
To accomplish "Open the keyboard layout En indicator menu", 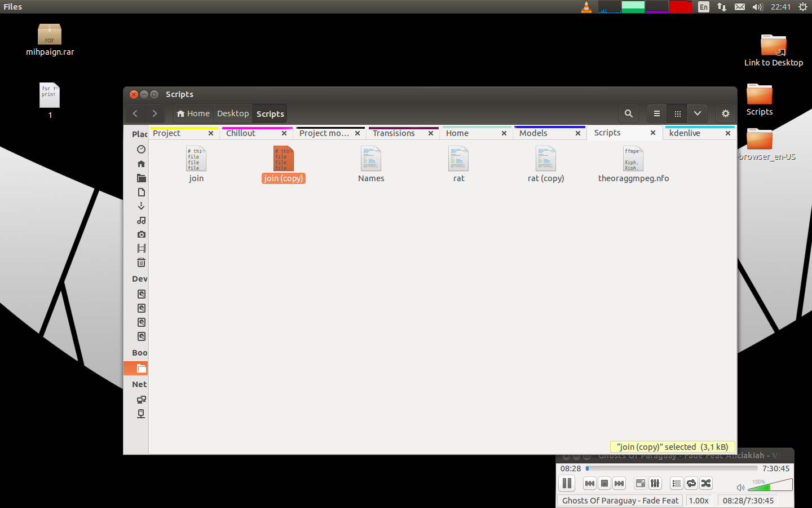I will [x=703, y=7].
